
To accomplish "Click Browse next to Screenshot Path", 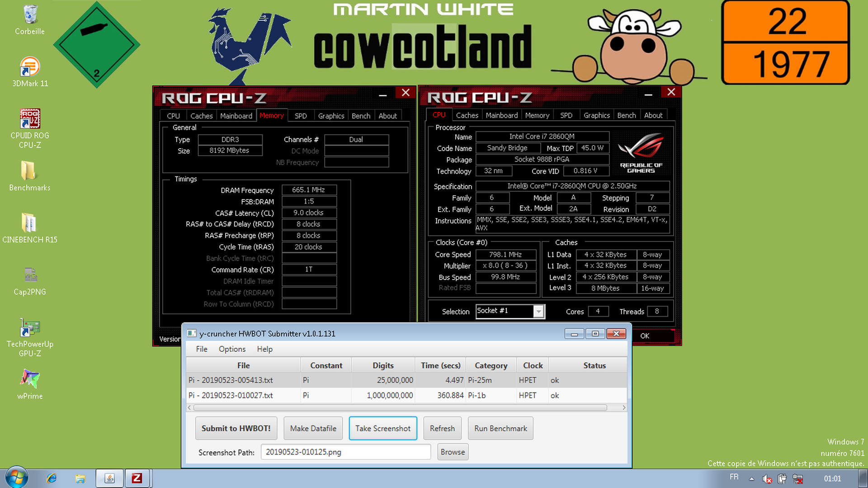I will pyautogui.click(x=453, y=452).
